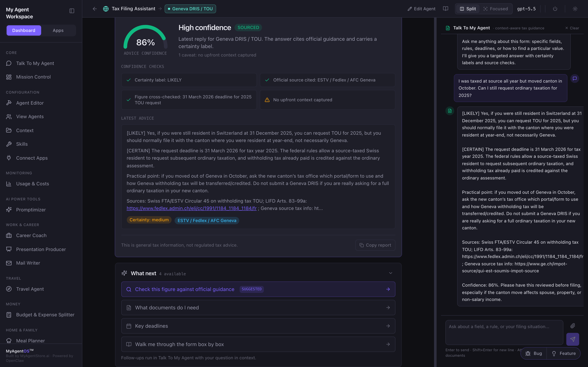The image size is (588, 367).
Task: Select the Dashboard toggle
Action: pos(24,30)
